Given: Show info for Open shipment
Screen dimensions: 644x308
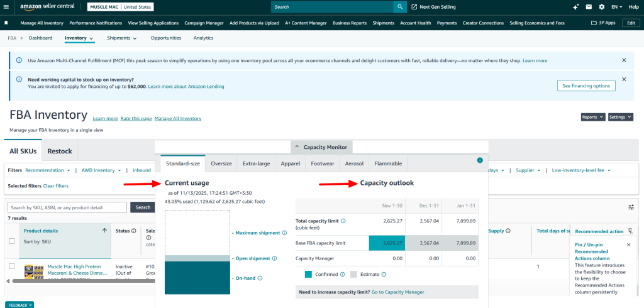Looking at the screenshot, I should 274,258.
